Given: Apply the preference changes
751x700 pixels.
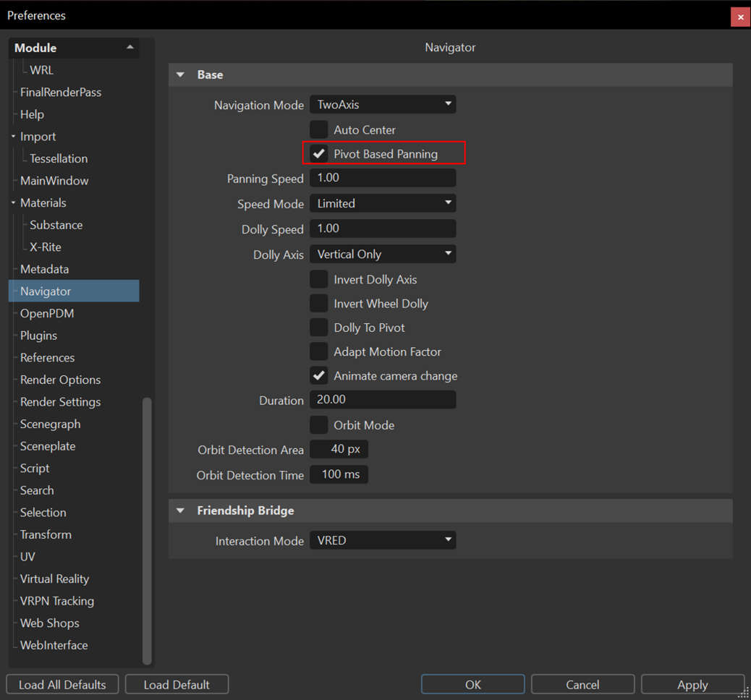Looking at the screenshot, I should 692,684.
